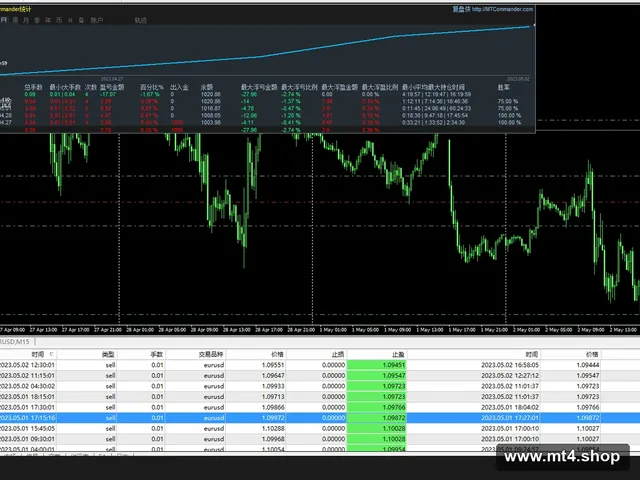Viewport: 640px width, 480px height.
Task: Click percentage value -1.67 % in statistics
Action: [x=150, y=94]
